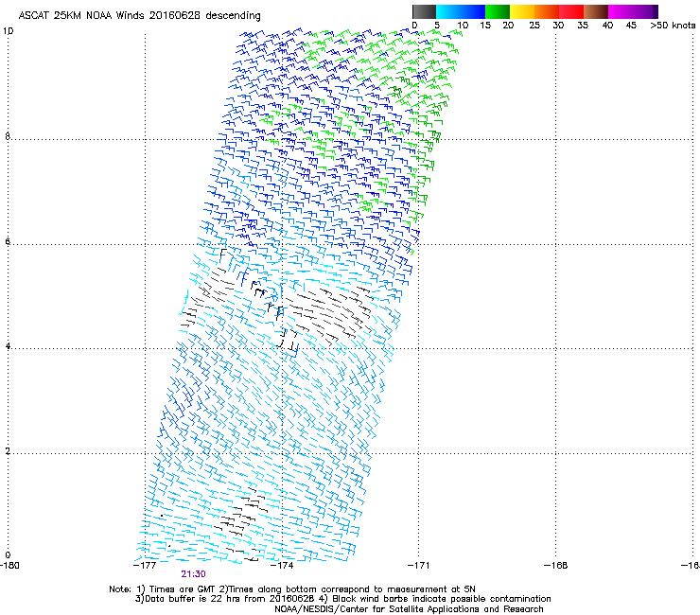Click the longitude axis label '-174'
The height and width of the screenshot is (615, 700).
click(x=282, y=566)
